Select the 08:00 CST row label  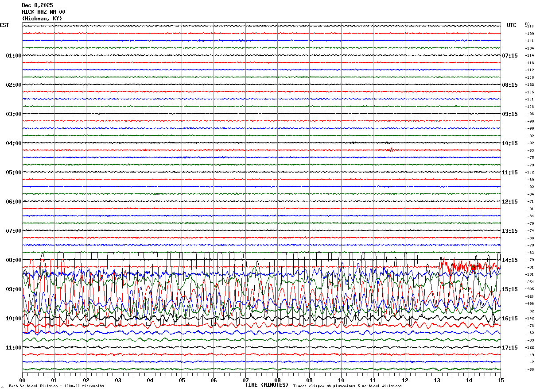point(13,260)
